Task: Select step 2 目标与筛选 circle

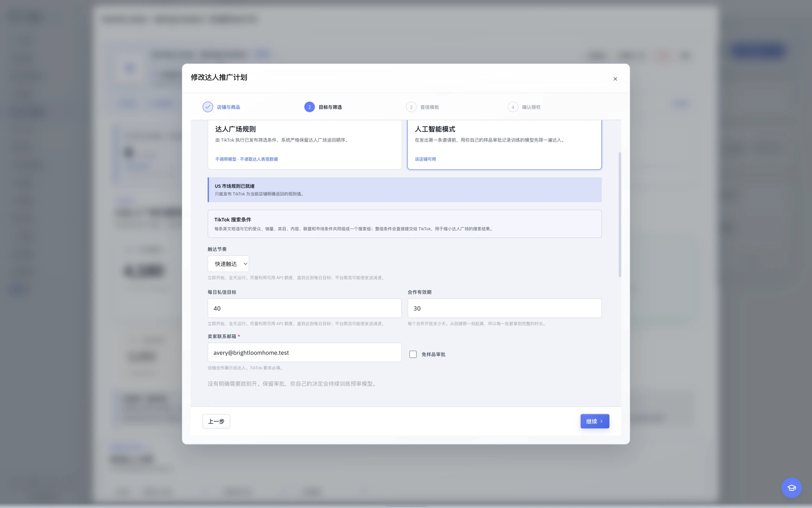Action: (x=309, y=107)
